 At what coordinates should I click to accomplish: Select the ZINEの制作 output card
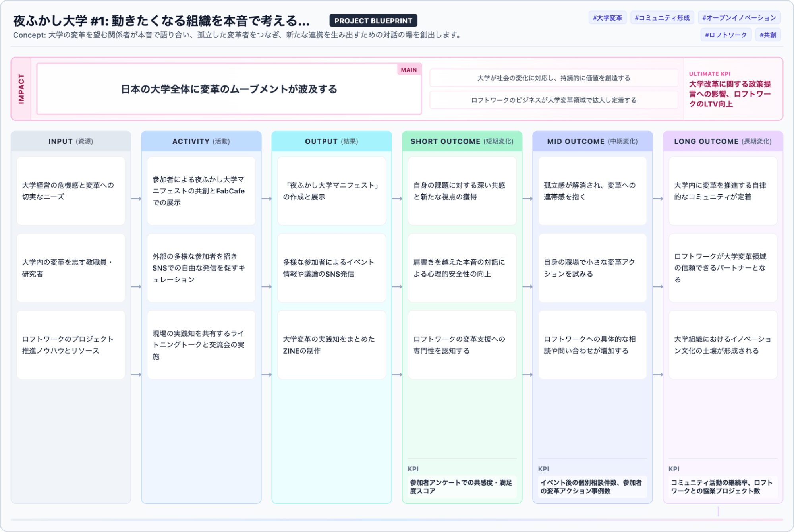point(332,345)
